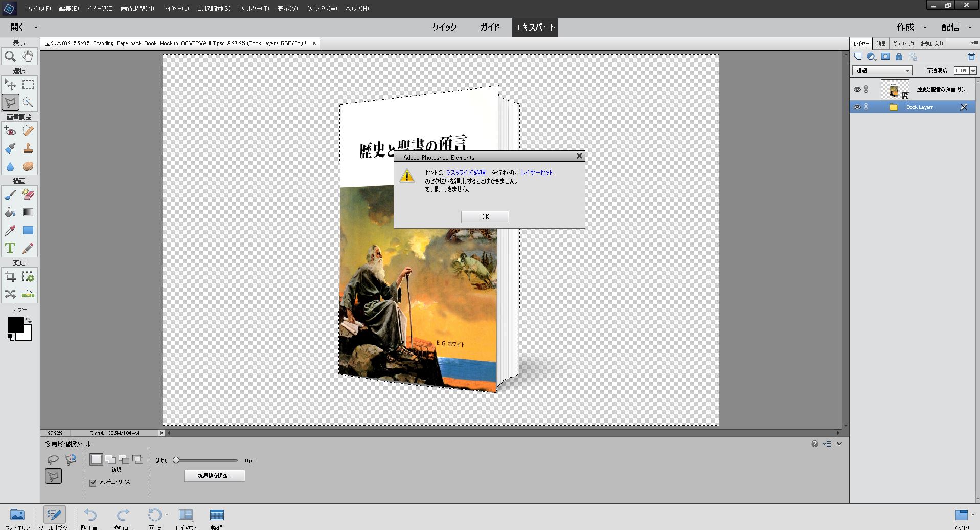This screenshot has height=530, width=980.
Task: Click the やり直し redo button
Action: click(123, 518)
